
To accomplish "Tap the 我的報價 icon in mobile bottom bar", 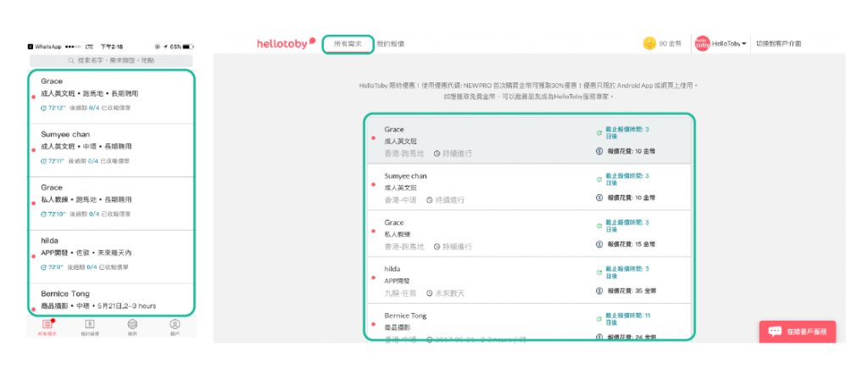I will (89, 323).
